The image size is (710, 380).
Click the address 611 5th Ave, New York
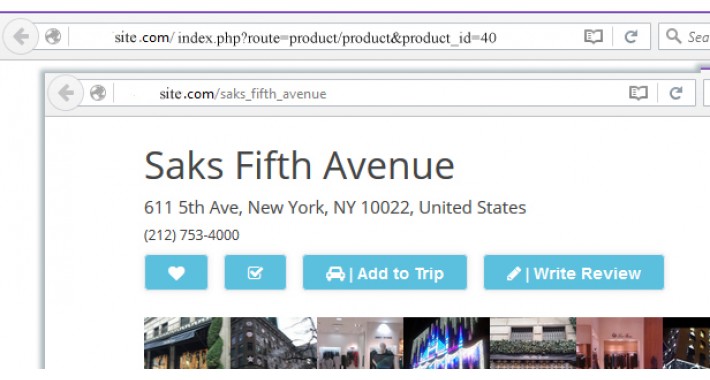coord(335,207)
